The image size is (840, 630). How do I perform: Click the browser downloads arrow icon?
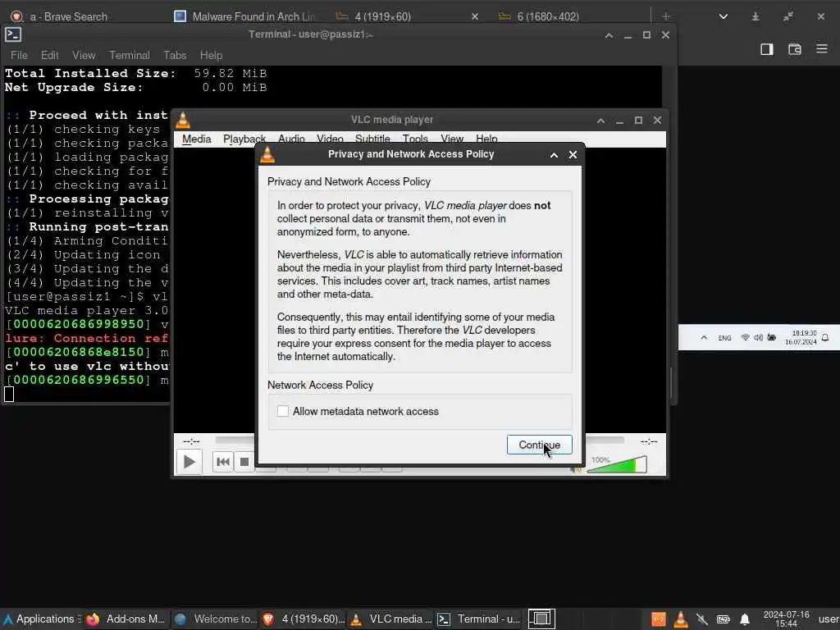coord(756,16)
